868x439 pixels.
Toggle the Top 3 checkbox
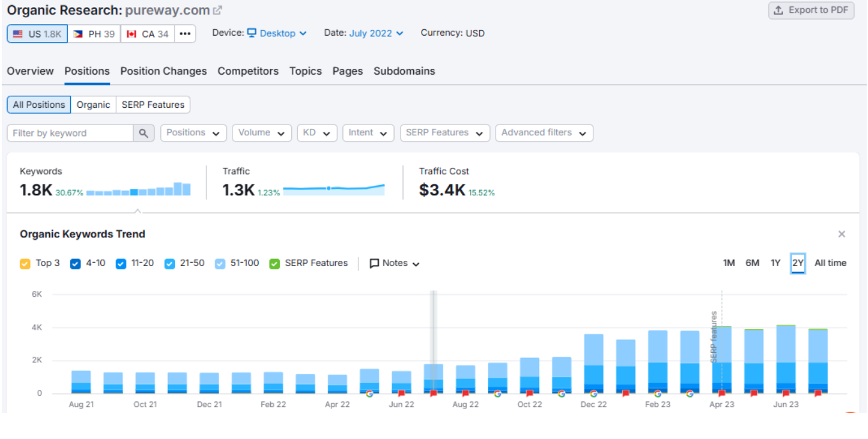click(x=25, y=264)
